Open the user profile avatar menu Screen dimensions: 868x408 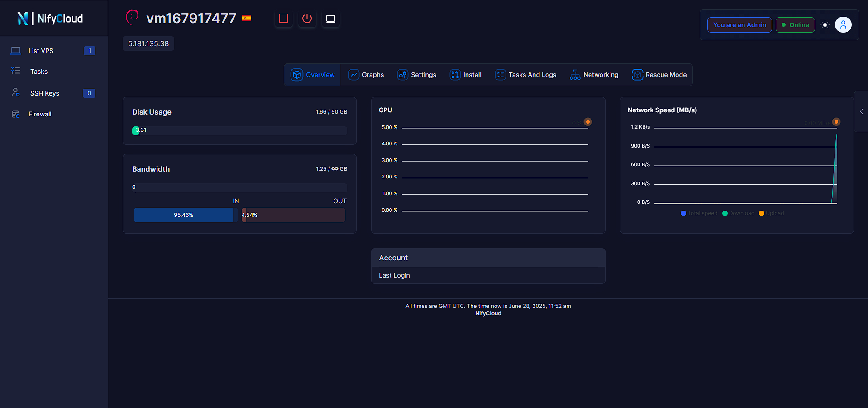pos(843,25)
